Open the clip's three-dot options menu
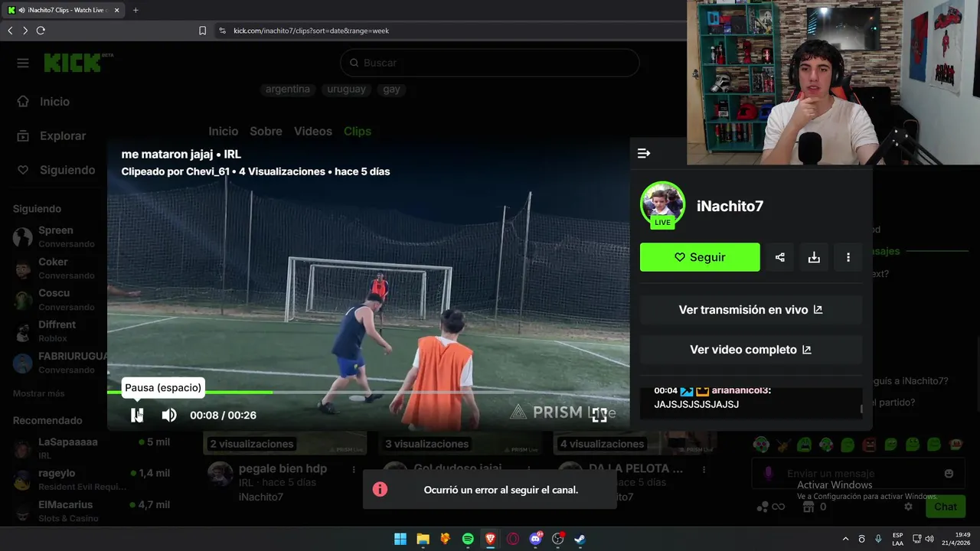 [x=848, y=257]
